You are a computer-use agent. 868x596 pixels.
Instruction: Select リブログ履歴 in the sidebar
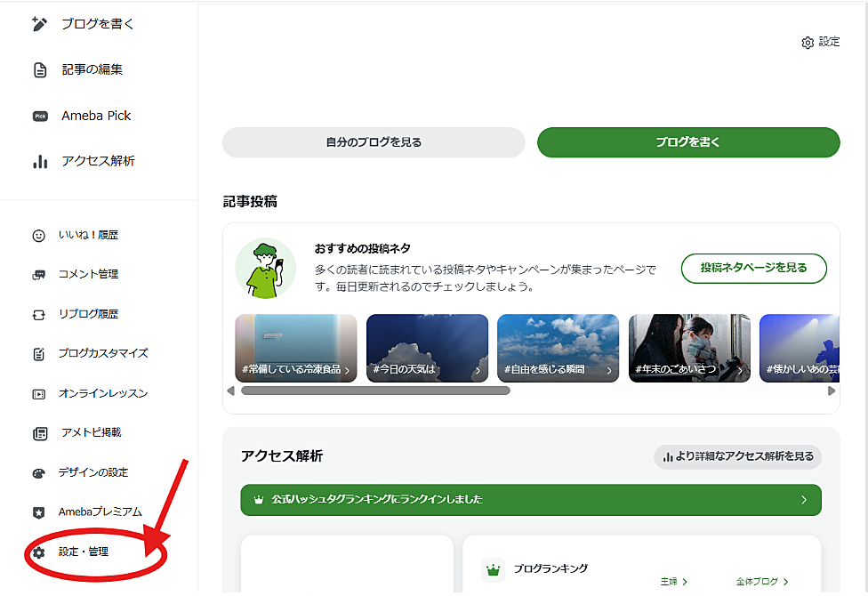click(88, 314)
